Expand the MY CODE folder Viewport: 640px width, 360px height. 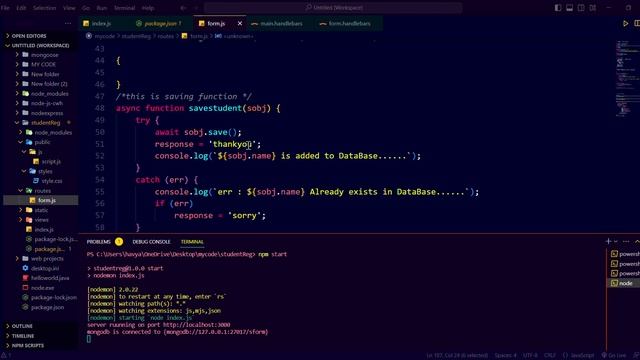pyautogui.click(x=43, y=64)
